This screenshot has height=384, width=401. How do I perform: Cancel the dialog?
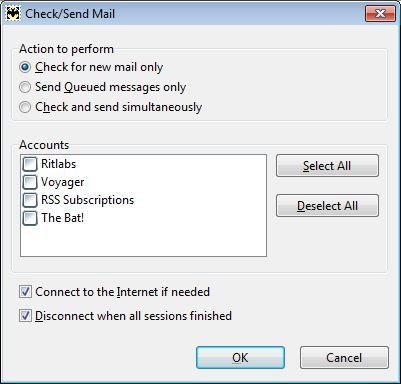[x=344, y=358]
